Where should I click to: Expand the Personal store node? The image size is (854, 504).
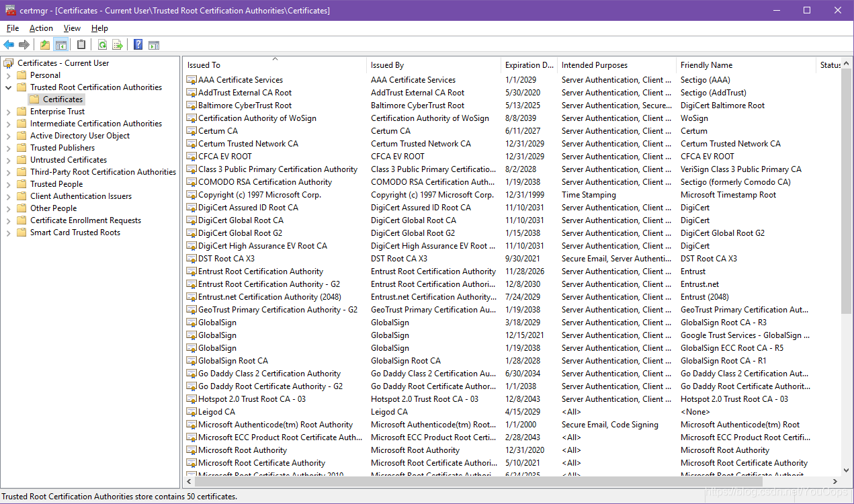(x=8, y=75)
